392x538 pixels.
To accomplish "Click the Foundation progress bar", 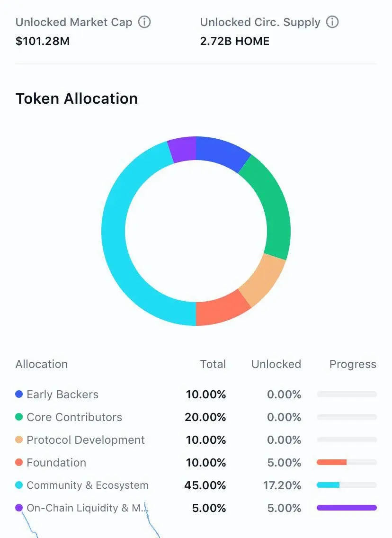I will [347, 463].
